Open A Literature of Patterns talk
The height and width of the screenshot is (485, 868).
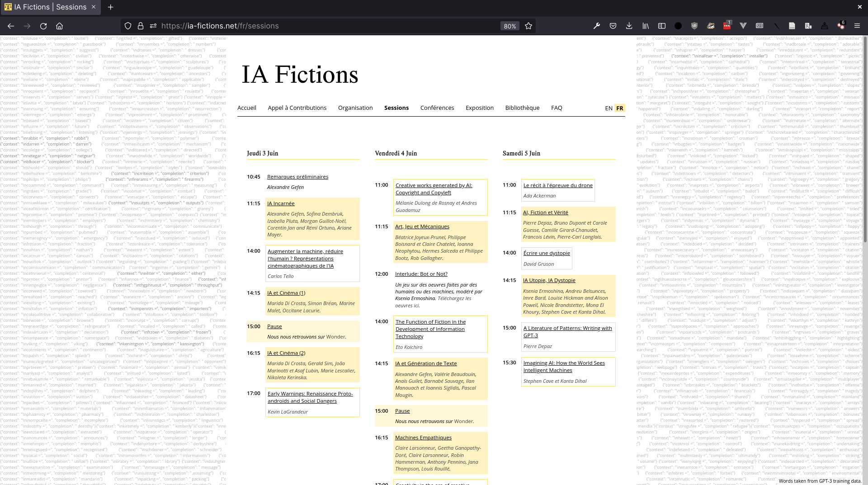point(567,332)
